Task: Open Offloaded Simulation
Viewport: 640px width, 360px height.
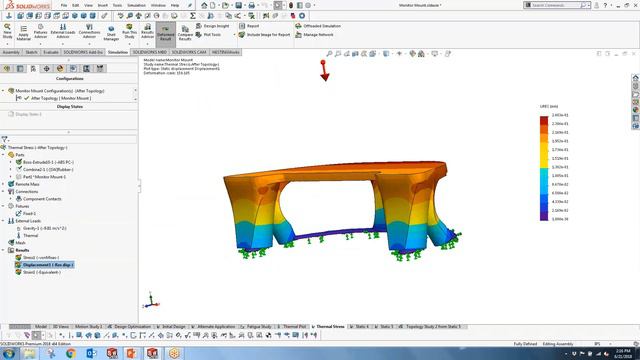Action: pyautogui.click(x=318, y=26)
